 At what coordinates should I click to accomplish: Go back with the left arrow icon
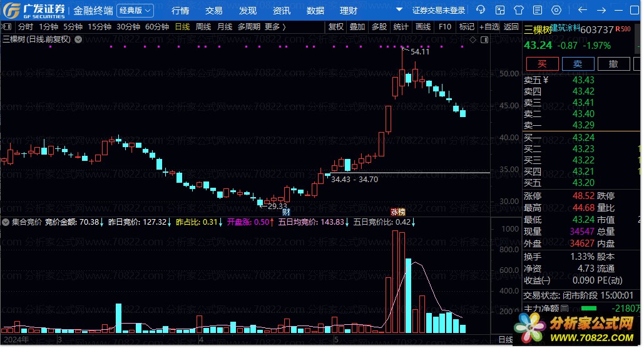click(582, 10)
